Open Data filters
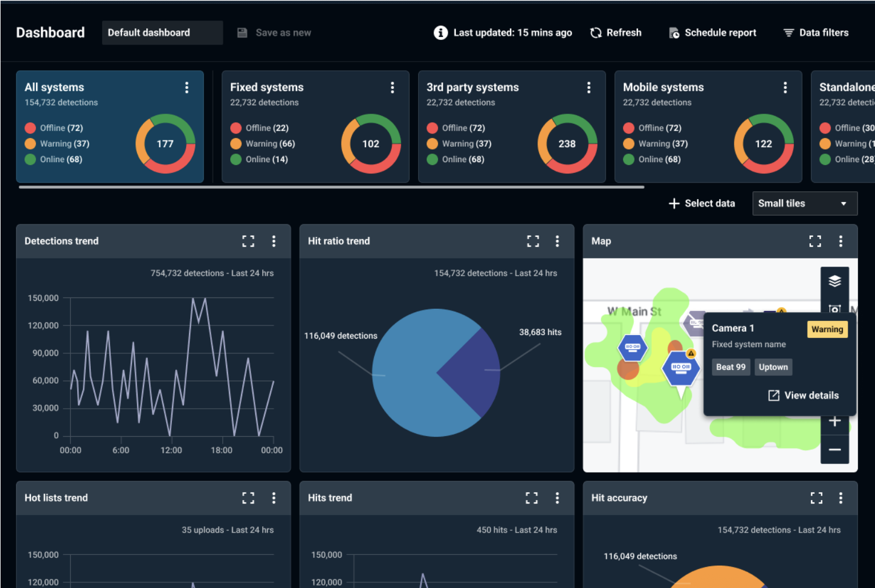This screenshot has height=588, width=875. click(816, 33)
